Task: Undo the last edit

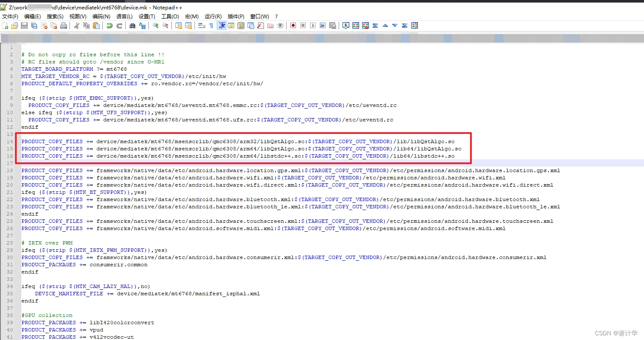Action: coord(110,25)
